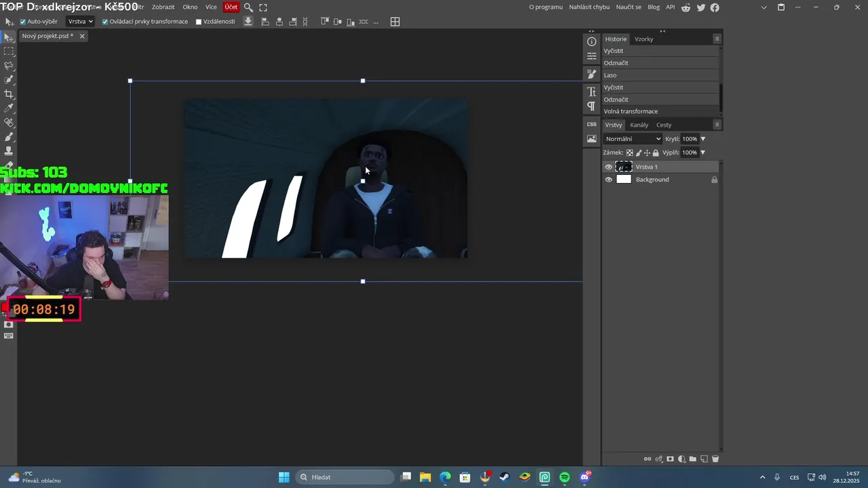Open the Krytí opacity slider arrow
Screen dimensions: 868x488
click(703, 139)
